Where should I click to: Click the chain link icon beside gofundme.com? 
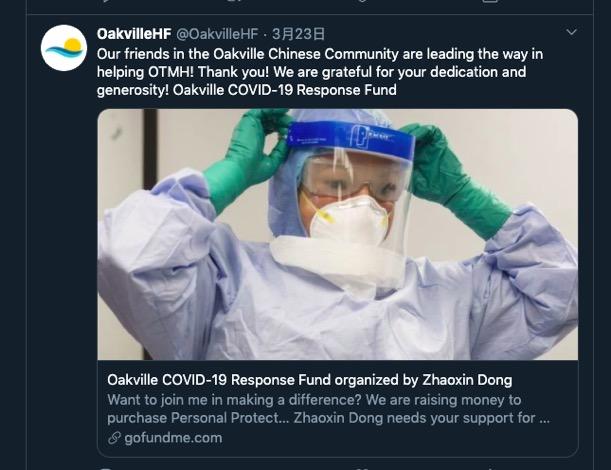(x=114, y=438)
